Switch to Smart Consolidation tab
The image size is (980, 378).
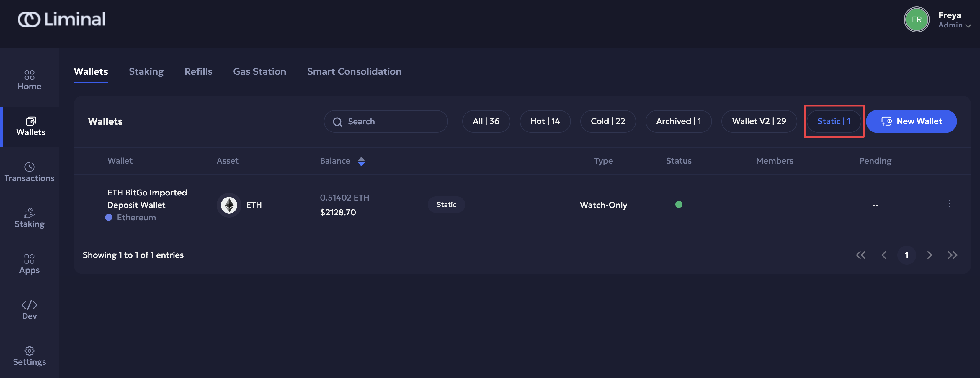(x=354, y=71)
